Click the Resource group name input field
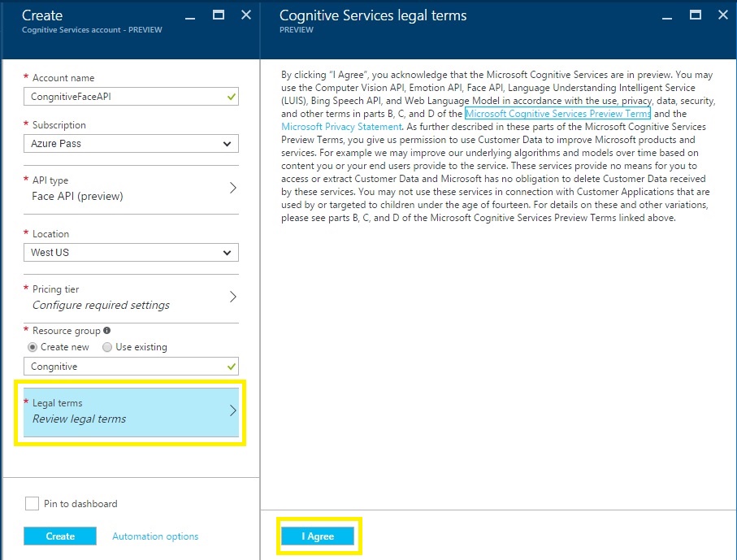This screenshot has height=560, width=737. pyautogui.click(x=122, y=366)
